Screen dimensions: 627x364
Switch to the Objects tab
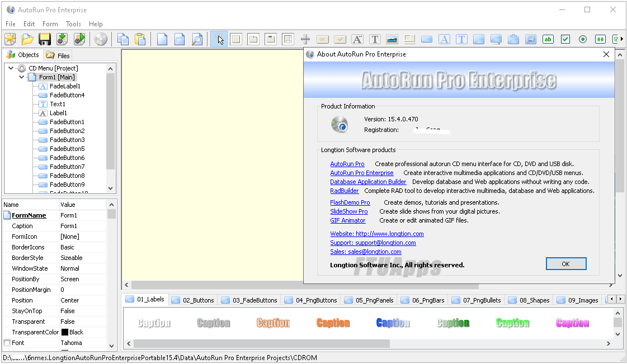click(x=23, y=55)
